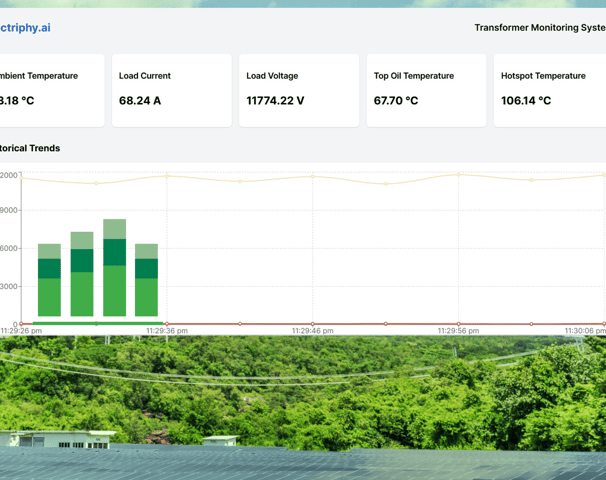Click voltage line point at 11:29:56 pm

(x=459, y=175)
